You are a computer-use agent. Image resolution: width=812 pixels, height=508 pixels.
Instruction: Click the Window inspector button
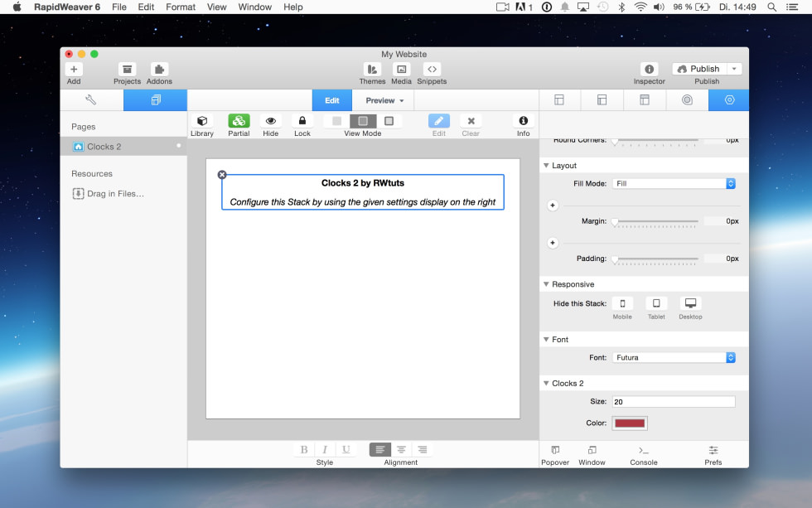592,455
